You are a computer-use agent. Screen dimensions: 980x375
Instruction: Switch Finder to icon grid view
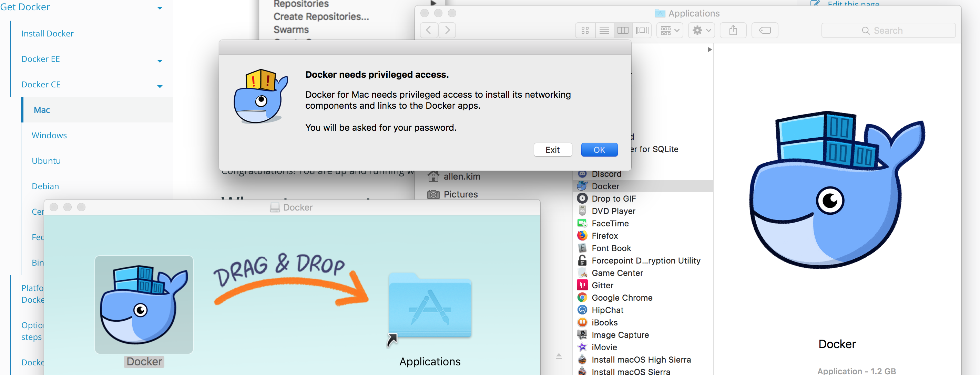(585, 30)
